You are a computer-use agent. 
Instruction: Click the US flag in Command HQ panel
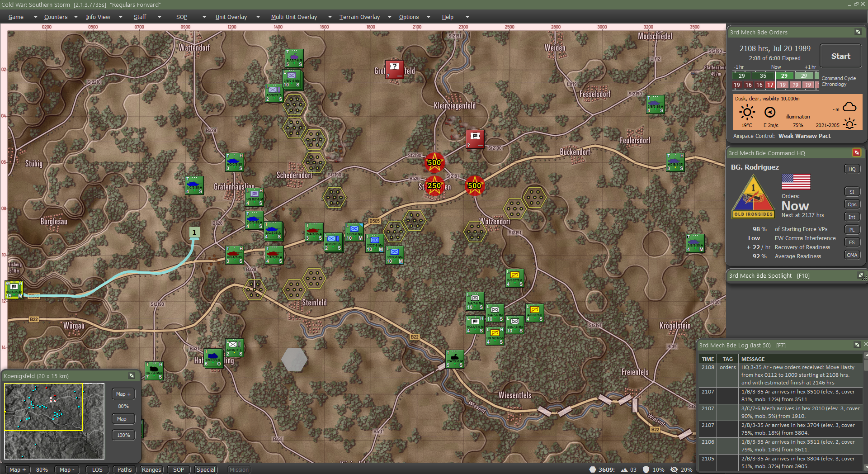pyautogui.click(x=796, y=182)
